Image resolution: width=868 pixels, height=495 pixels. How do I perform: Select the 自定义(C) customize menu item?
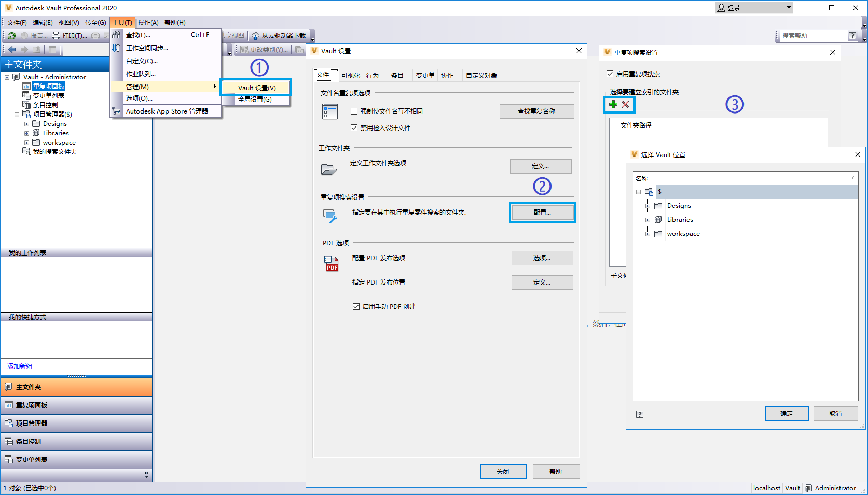click(x=166, y=61)
